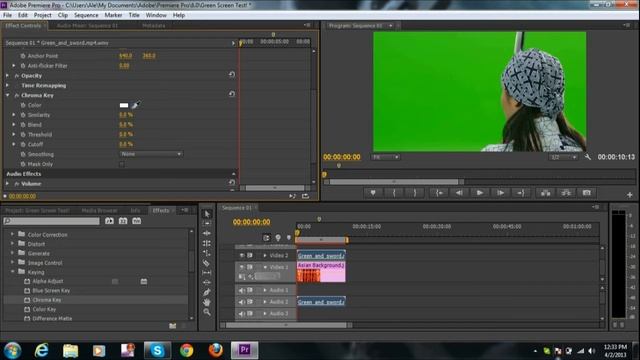Open the Clip menu
640x360 pixels.
point(63,15)
